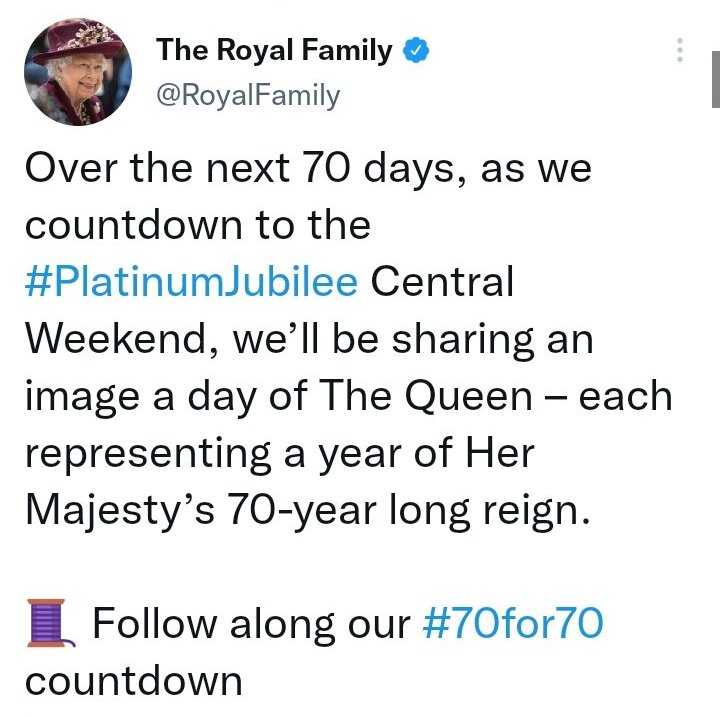The width and height of the screenshot is (720, 717).
Task: Click the line "representing a year of Her"
Action: pyautogui.click(x=279, y=453)
